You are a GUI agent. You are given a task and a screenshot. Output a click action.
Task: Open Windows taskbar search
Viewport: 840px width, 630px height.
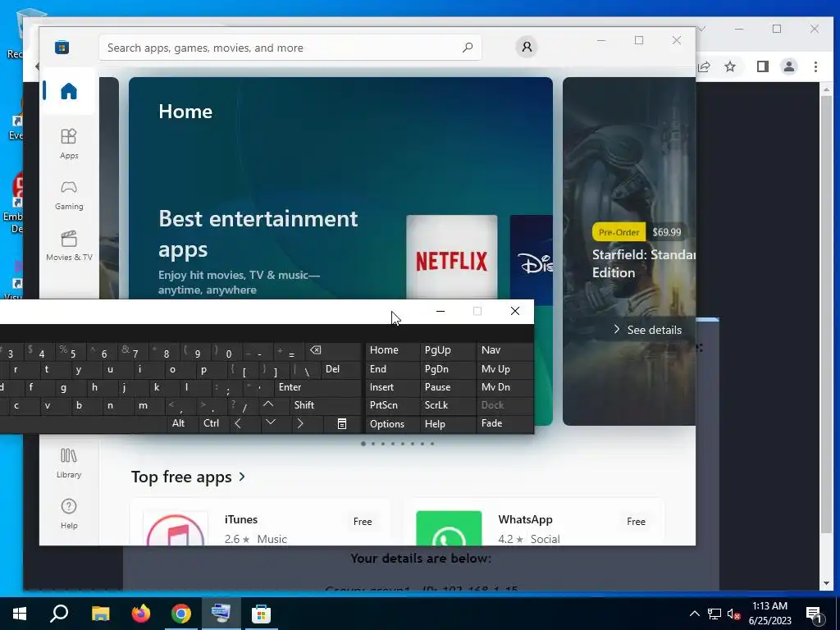click(x=59, y=614)
